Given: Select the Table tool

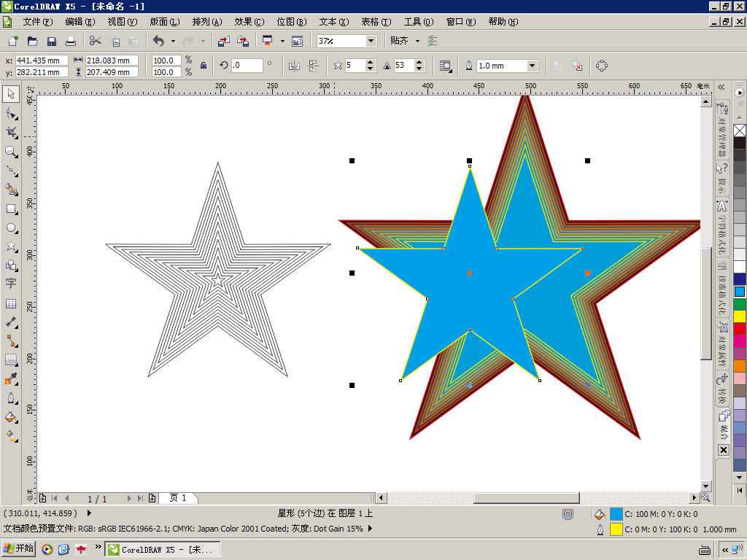Looking at the screenshot, I should (12, 303).
